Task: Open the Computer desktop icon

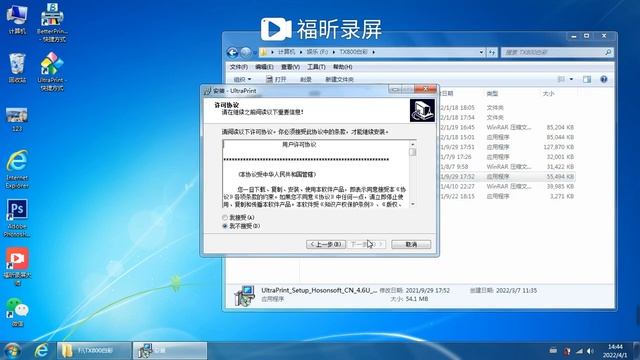Action: (x=17, y=19)
